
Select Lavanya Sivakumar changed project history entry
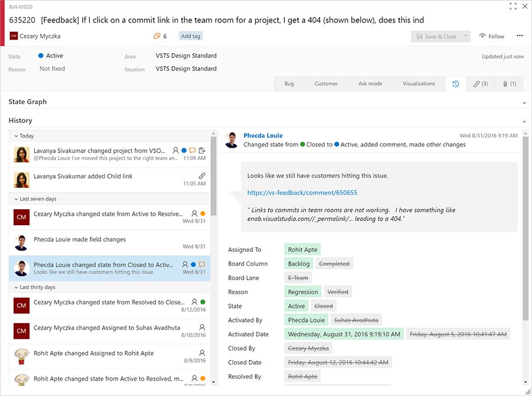pyautogui.click(x=109, y=154)
